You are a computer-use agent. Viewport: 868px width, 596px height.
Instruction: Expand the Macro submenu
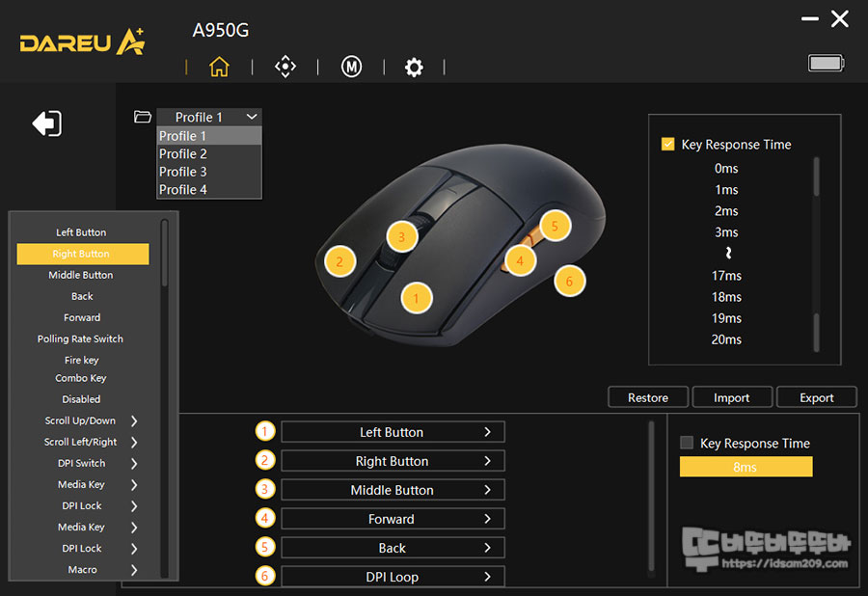134,570
